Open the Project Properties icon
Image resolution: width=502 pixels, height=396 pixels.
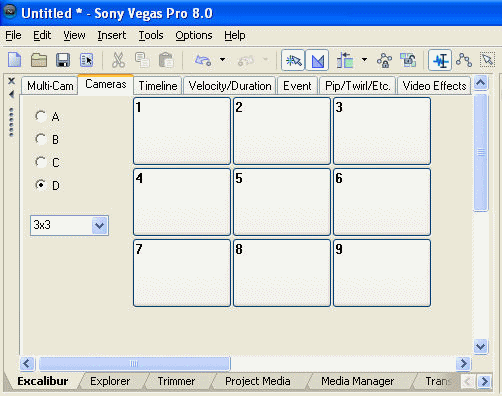(87, 60)
